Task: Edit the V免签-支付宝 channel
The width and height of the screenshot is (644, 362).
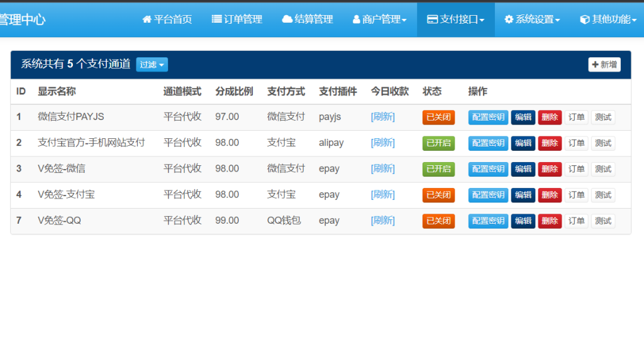Action: (x=523, y=195)
